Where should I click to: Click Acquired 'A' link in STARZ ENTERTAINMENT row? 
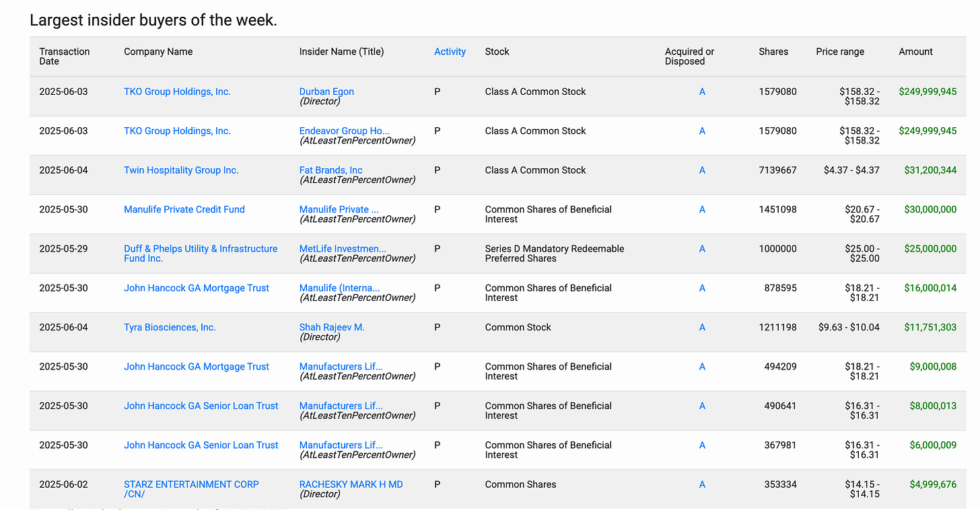(702, 484)
